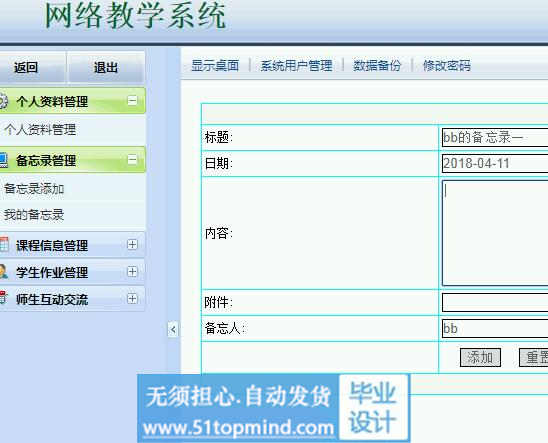Click the calendar icon beside 课程信息管理
Viewport: 548px width, 443px height.
[x=4, y=245]
